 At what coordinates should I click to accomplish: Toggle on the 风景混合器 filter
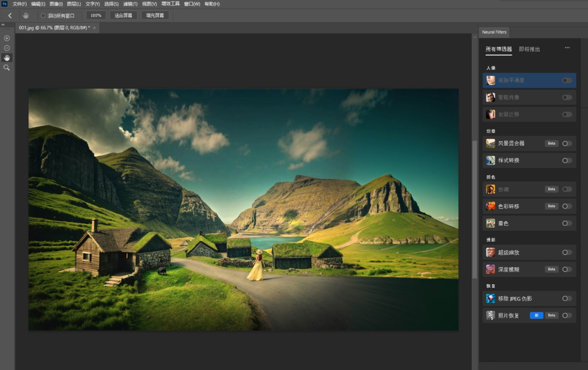pyautogui.click(x=567, y=144)
